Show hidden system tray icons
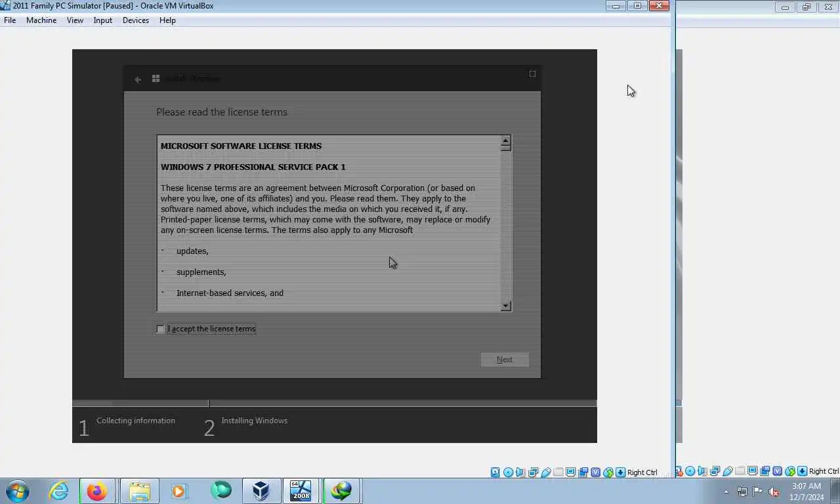 726,492
